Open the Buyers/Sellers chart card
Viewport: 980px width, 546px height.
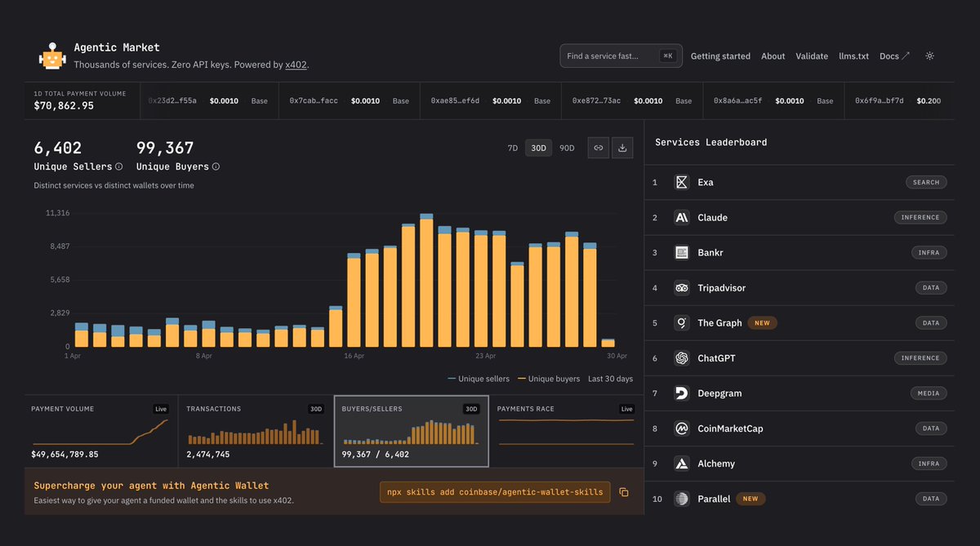coord(412,431)
